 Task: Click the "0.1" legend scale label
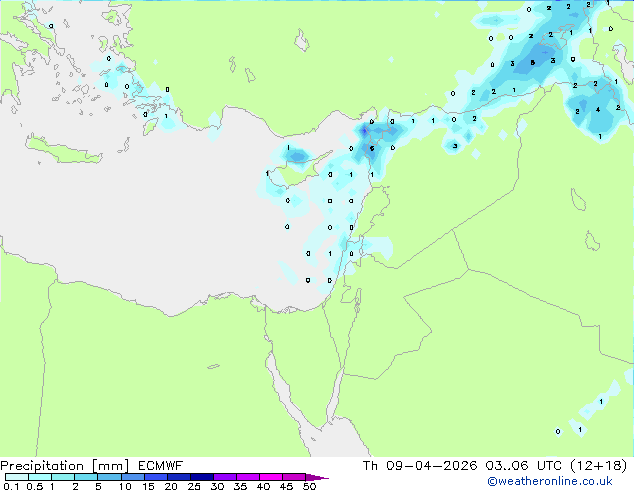(x=11, y=486)
